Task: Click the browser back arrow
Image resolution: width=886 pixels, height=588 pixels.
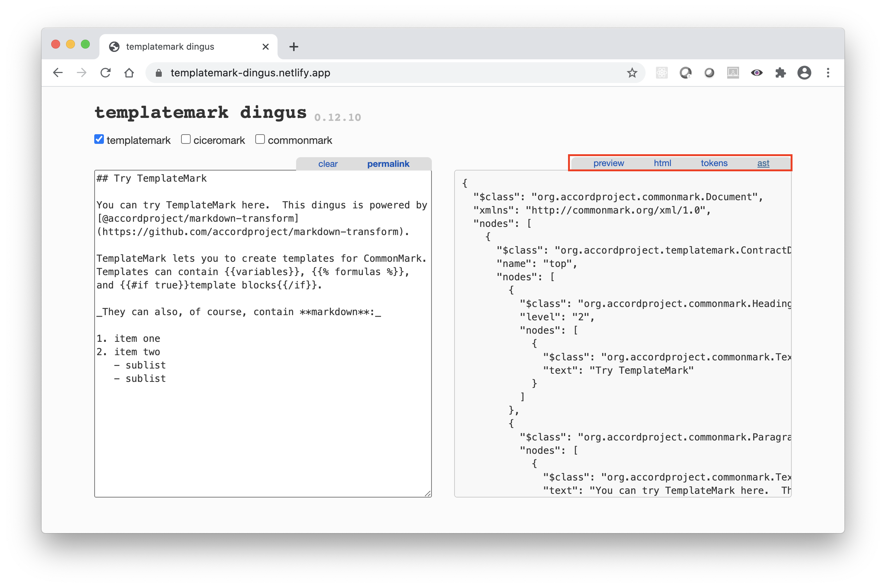Action: point(58,73)
